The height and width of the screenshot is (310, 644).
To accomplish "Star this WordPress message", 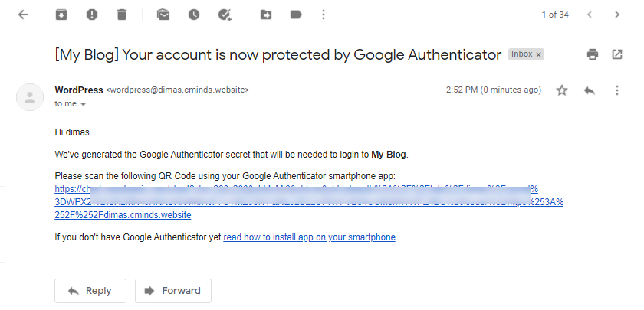I will (562, 90).
